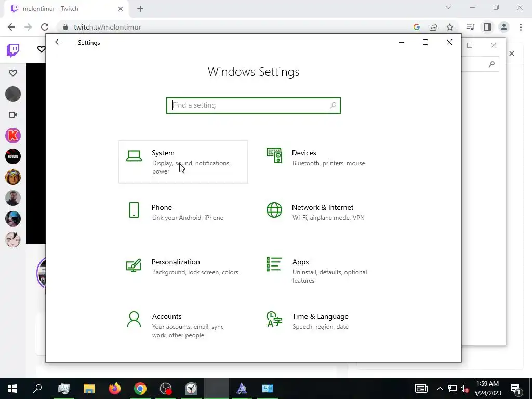Open Chrome three-dot menu
The height and width of the screenshot is (399, 532).
click(x=521, y=27)
